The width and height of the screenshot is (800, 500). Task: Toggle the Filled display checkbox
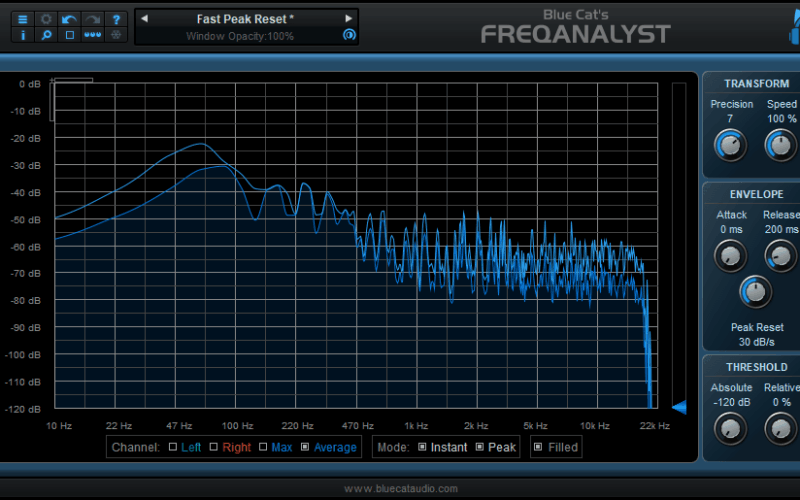(x=538, y=447)
